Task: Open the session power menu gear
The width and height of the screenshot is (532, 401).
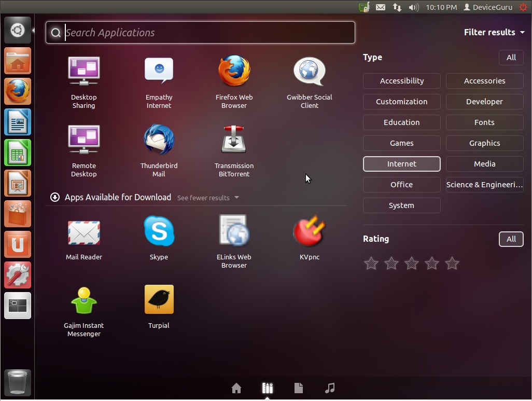Action: click(x=523, y=7)
